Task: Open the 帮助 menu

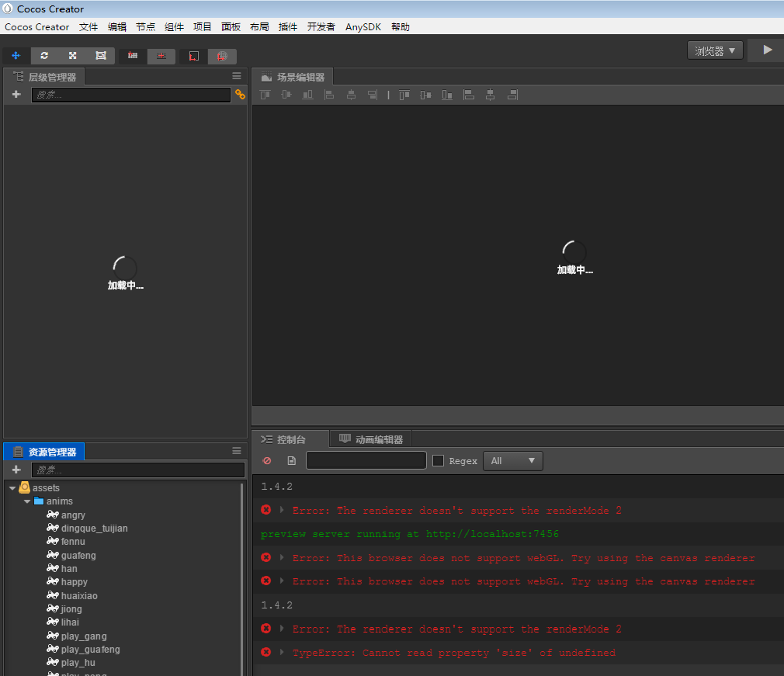Action: pos(401,27)
